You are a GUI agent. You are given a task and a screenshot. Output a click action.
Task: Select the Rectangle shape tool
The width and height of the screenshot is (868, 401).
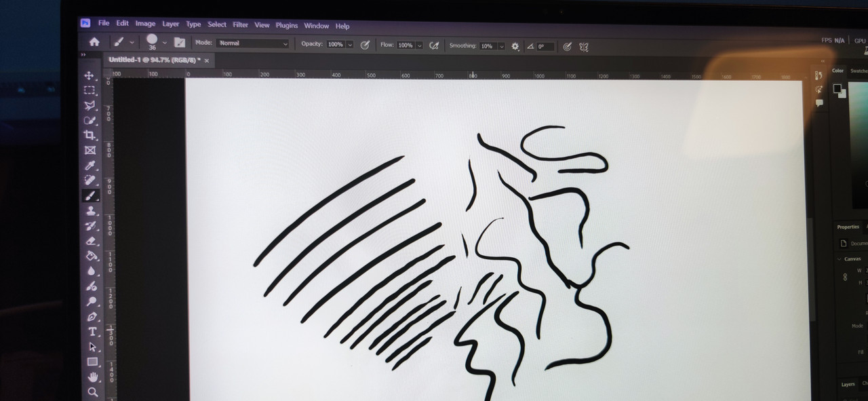click(92, 362)
